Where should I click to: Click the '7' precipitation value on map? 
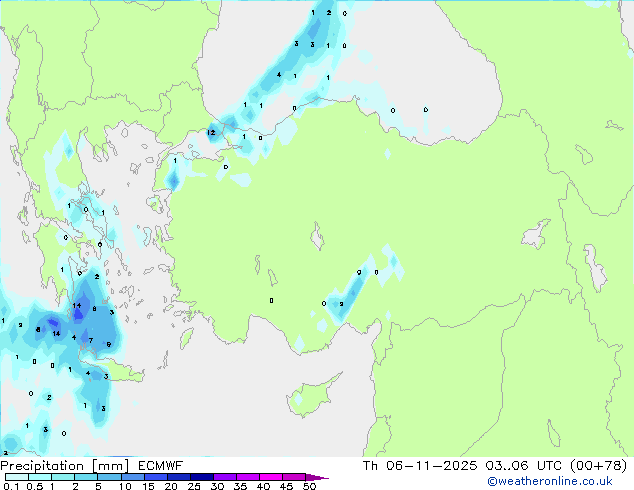point(91,340)
